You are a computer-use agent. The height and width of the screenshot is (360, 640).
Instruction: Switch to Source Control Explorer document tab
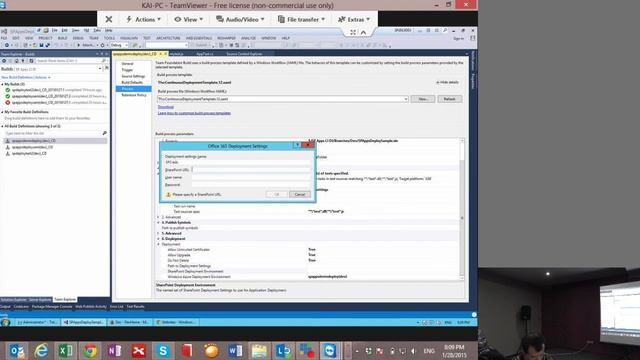244,54
